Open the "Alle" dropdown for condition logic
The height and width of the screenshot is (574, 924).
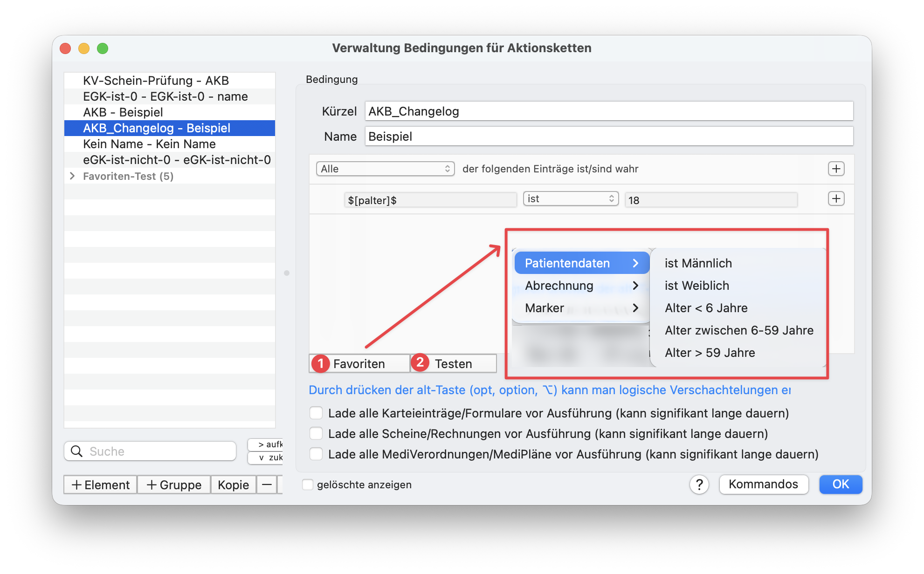pyautogui.click(x=385, y=169)
